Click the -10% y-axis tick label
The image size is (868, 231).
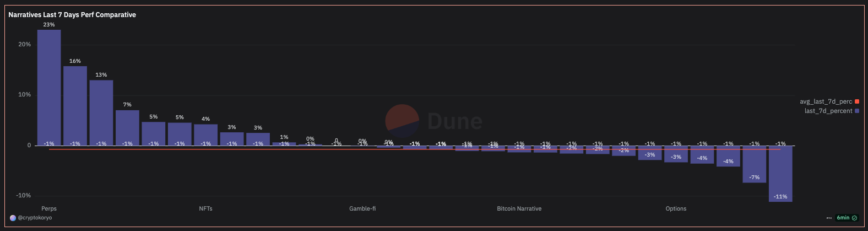click(x=23, y=196)
